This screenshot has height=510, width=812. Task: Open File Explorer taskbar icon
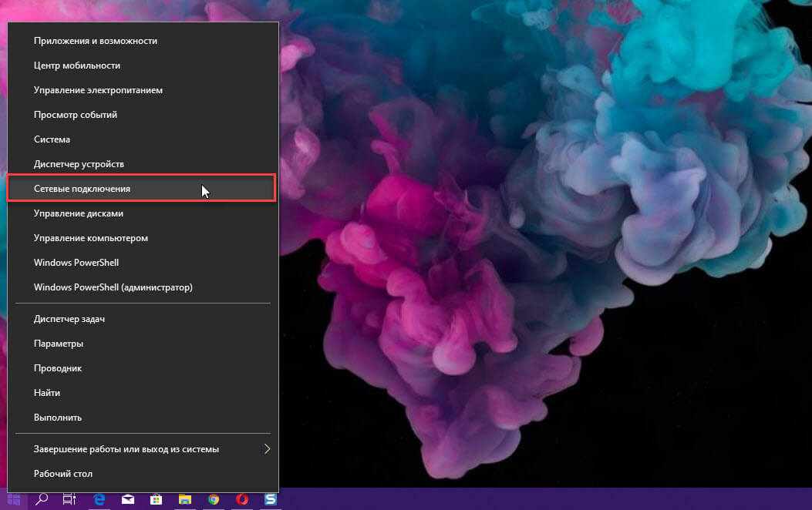tap(185, 499)
